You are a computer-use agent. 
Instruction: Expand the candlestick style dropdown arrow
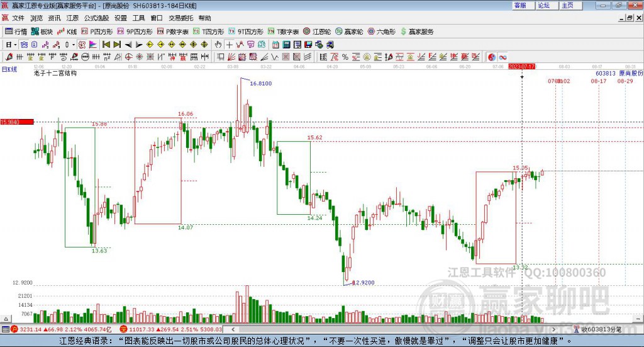click(74, 45)
